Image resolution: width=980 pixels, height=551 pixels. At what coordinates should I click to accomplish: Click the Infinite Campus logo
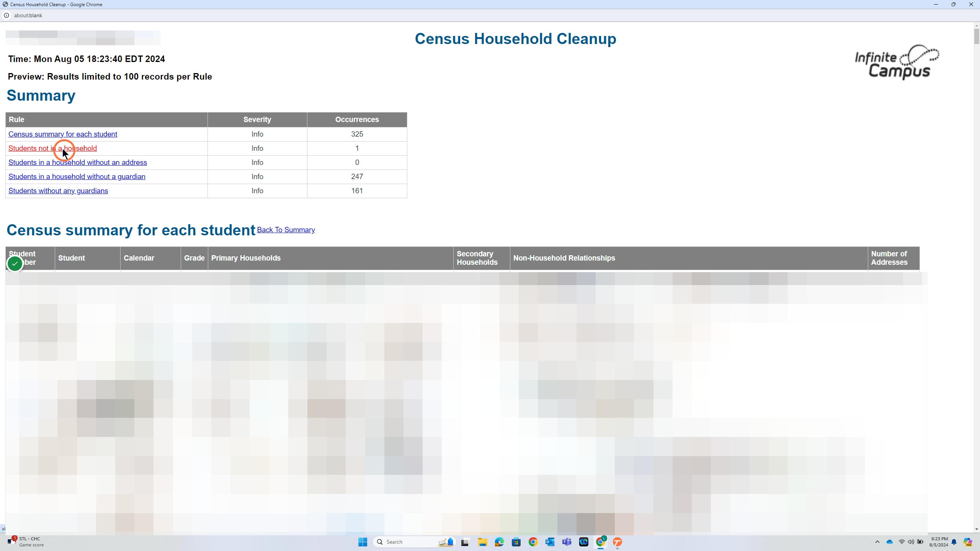click(x=897, y=62)
